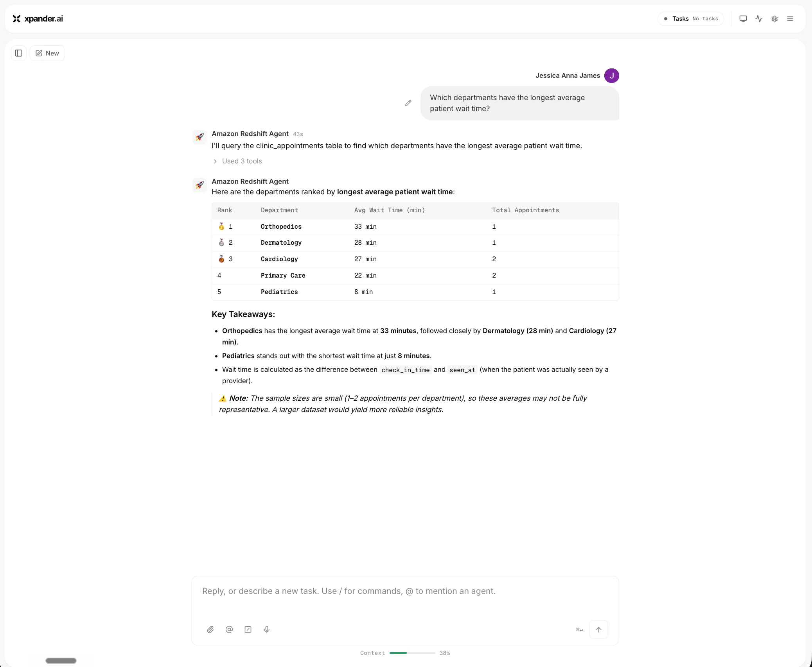Open the activity pulse icon
This screenshot has height=667, width=812.
pyautogui.click(x=759, y=19)
